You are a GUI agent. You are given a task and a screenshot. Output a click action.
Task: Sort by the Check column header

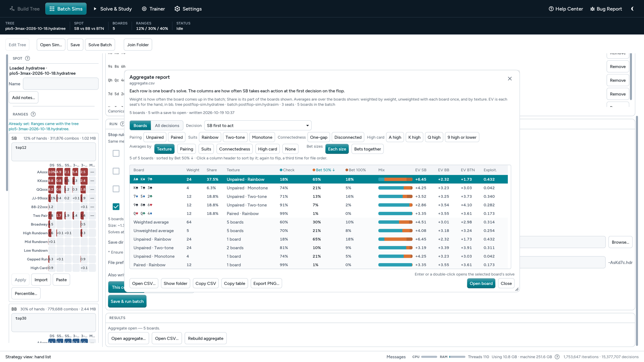[x=287, y=170]
